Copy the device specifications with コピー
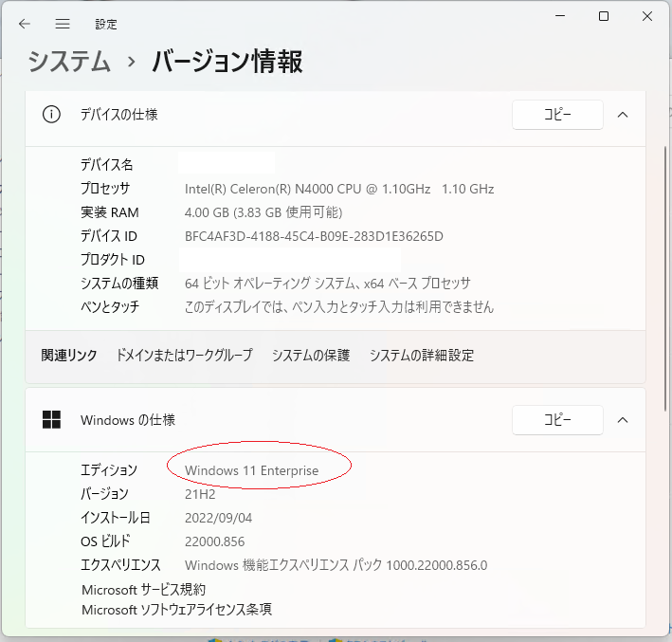The image size is (672, 642). 557,115
